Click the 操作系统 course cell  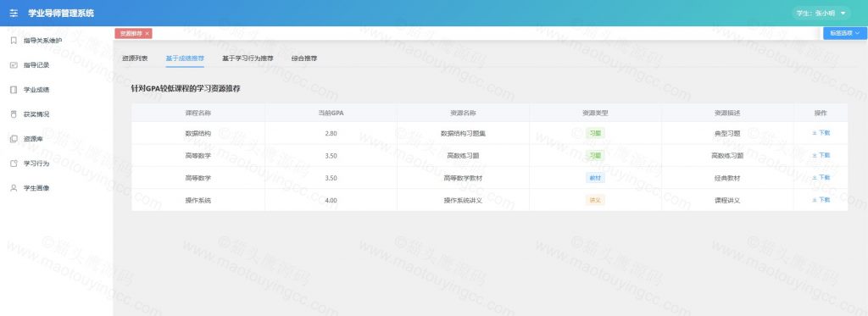point(198,200)
